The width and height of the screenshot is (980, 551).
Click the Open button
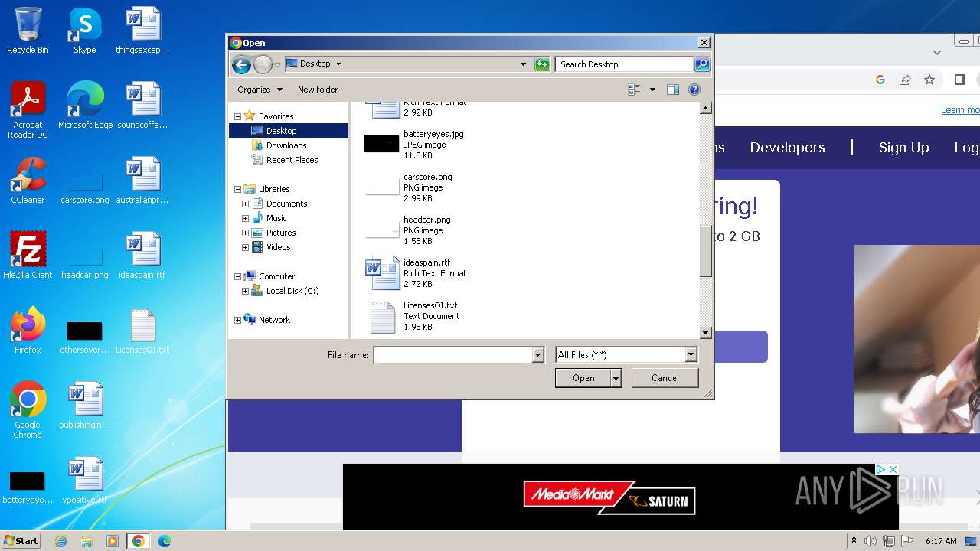coord(583,378)
